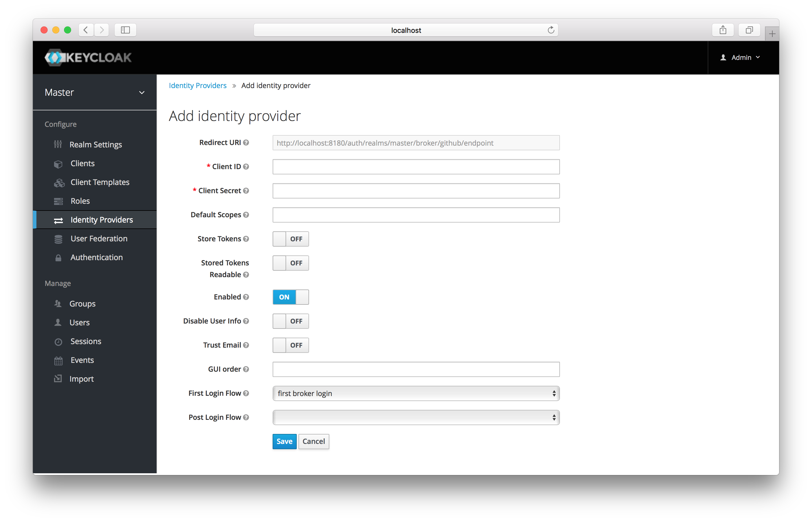Toggle the Store Tokens switch OFF
Viewport: 812px width, 522px height.
click(290, 239)
